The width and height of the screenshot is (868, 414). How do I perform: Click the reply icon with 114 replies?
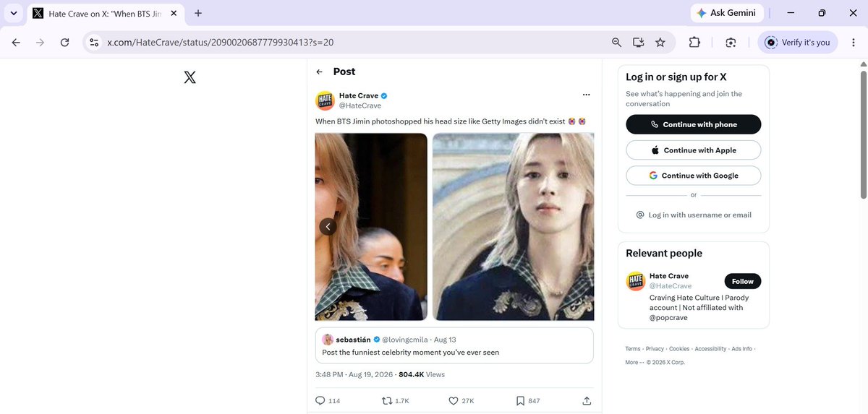tap(320, 401)
